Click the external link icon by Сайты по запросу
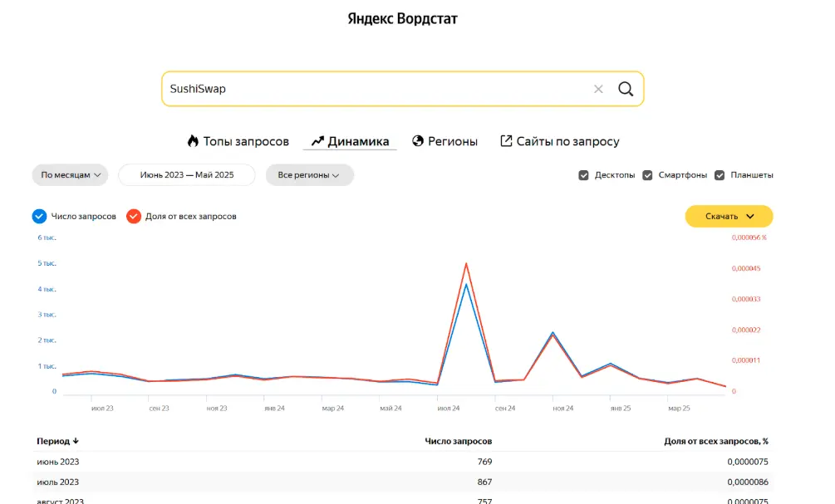The image size is (835, 504). click(x=506, y=140)
